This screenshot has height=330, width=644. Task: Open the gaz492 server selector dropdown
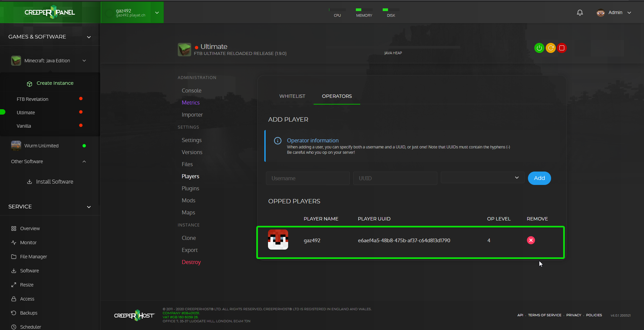157,13
